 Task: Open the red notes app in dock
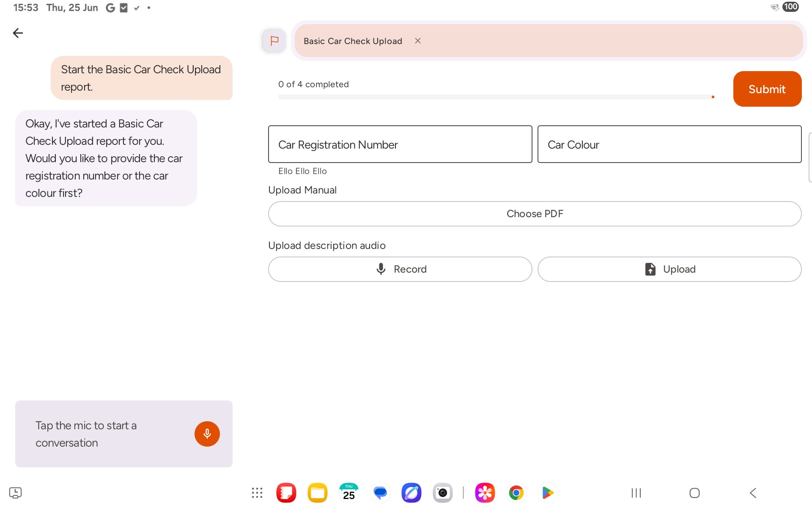[x=286, y=493]
